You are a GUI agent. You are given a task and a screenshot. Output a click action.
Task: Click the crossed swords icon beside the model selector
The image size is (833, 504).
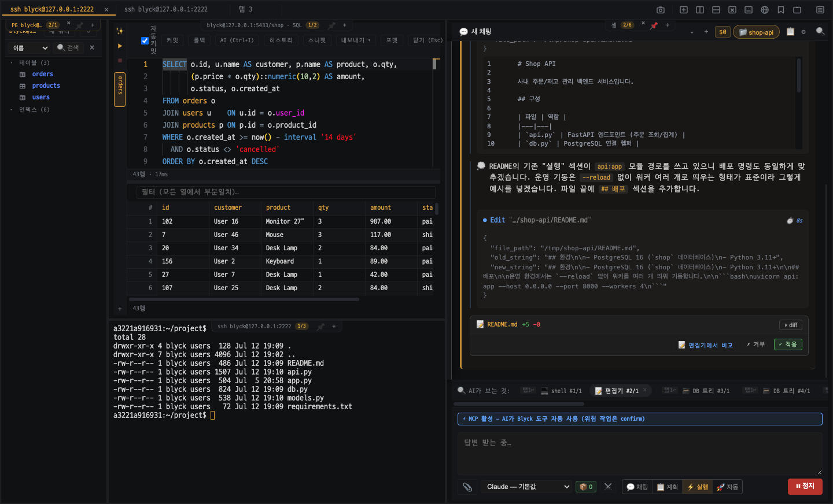[x=608, y=487]
